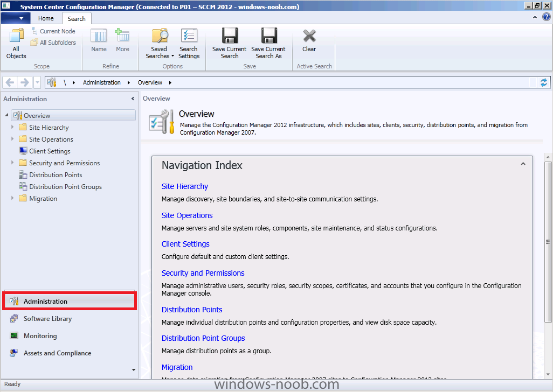Click the scrollbar up arrow
The width and height of the screenshot is (553, 392).
[x=548, y=157]
